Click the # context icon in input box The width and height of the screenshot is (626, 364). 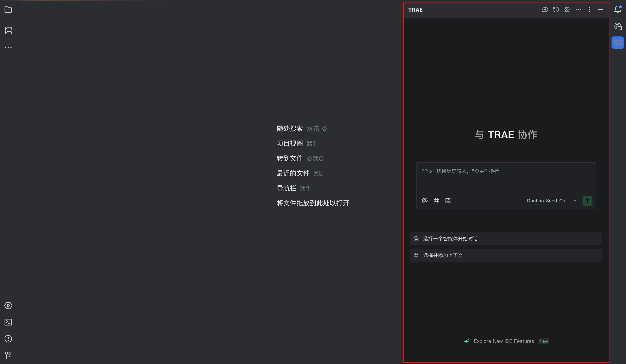tap(436, 200)
